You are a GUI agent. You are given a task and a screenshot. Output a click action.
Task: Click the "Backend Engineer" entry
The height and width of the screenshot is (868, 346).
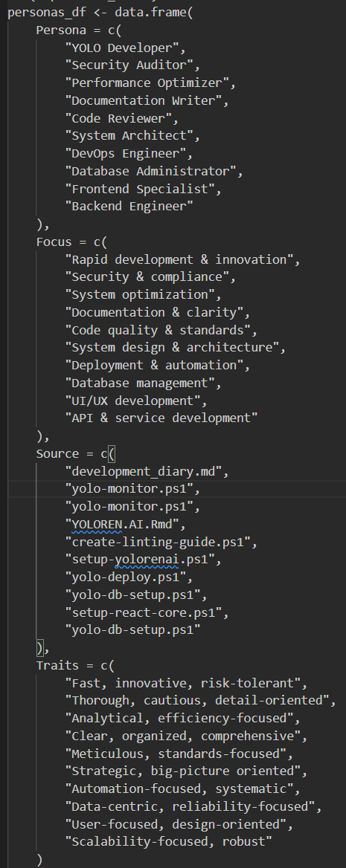(129, 207)
